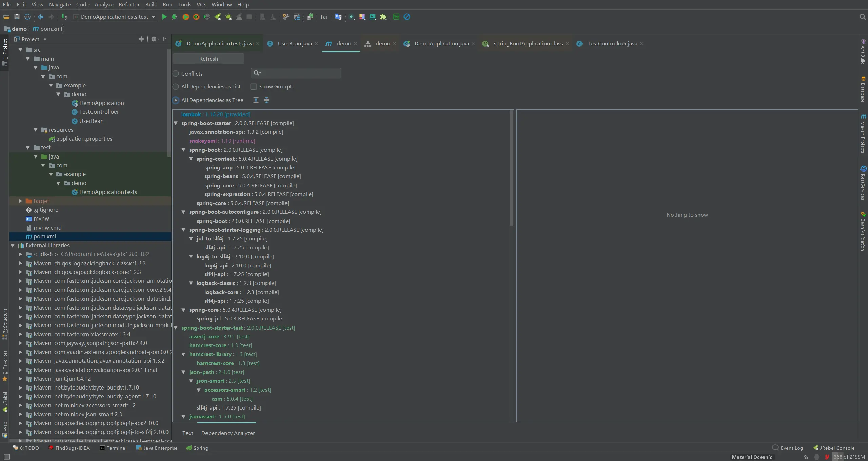Open the search everywhere magnifier

click(862, 17)
